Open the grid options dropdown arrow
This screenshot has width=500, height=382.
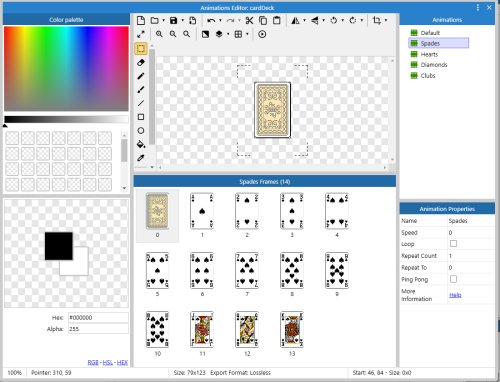pyautogui.click(x=247, y=34)
